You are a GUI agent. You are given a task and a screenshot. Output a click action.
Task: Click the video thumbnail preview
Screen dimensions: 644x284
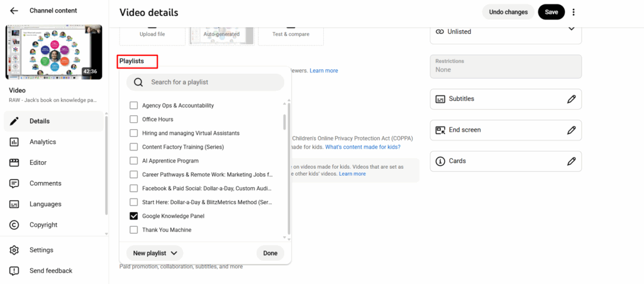(x=53, y=52)
